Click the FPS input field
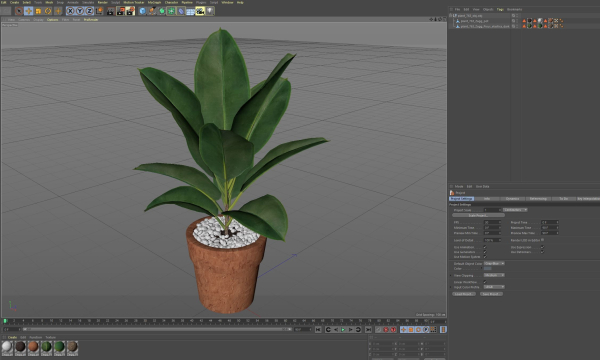Image resolution: width=600 pixels, height=360 pixels. coord(492,222)
